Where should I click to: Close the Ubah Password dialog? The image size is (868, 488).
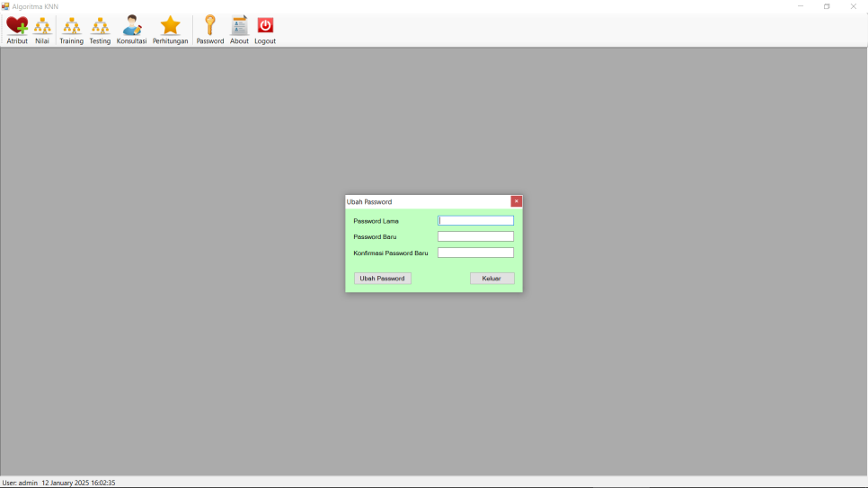pyautogui.click(x=517, y=201)
